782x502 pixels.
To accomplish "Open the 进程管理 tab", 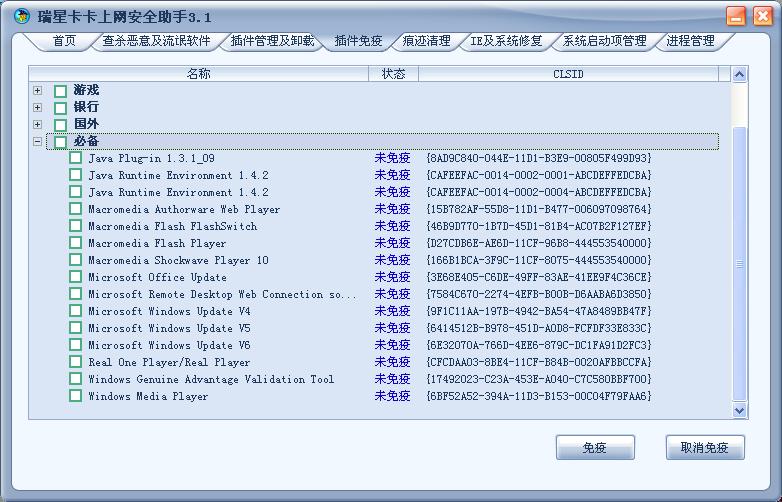I will (691, 41).
